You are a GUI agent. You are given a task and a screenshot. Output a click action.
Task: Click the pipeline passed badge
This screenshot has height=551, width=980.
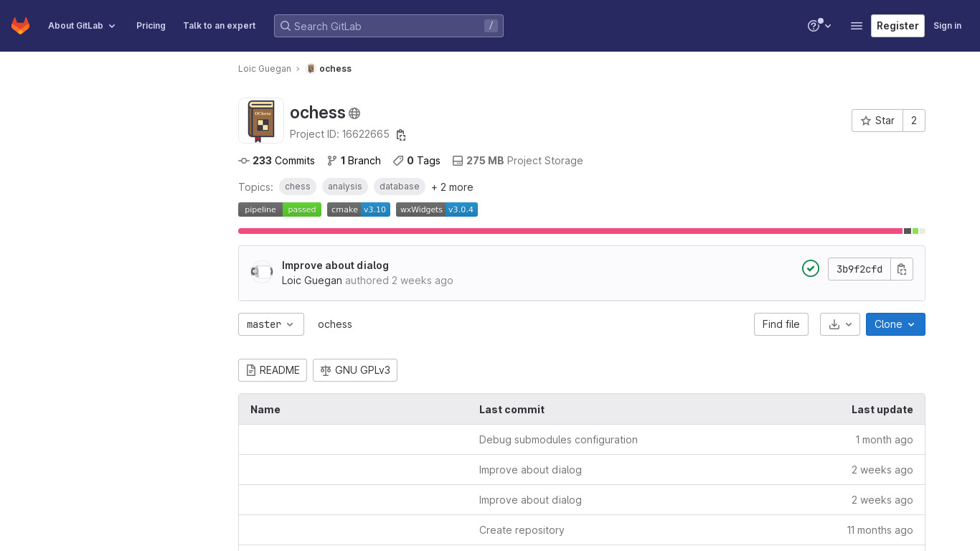(280, 209)
